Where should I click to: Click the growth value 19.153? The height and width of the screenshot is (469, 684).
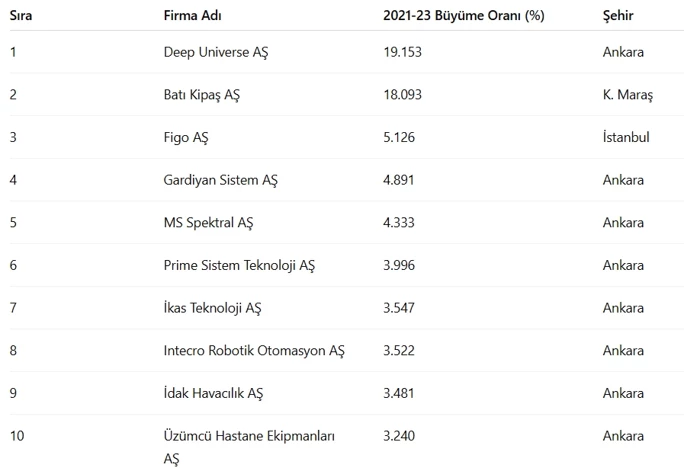point(403,52)
